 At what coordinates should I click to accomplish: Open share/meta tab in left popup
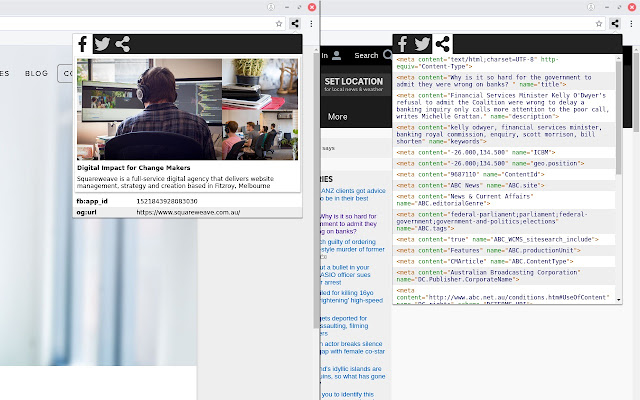(122, 44)
